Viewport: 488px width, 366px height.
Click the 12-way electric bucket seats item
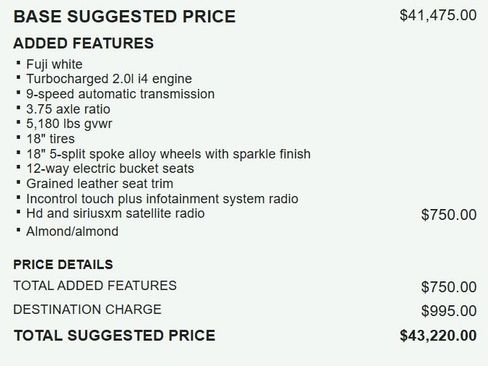click(110, 169)
